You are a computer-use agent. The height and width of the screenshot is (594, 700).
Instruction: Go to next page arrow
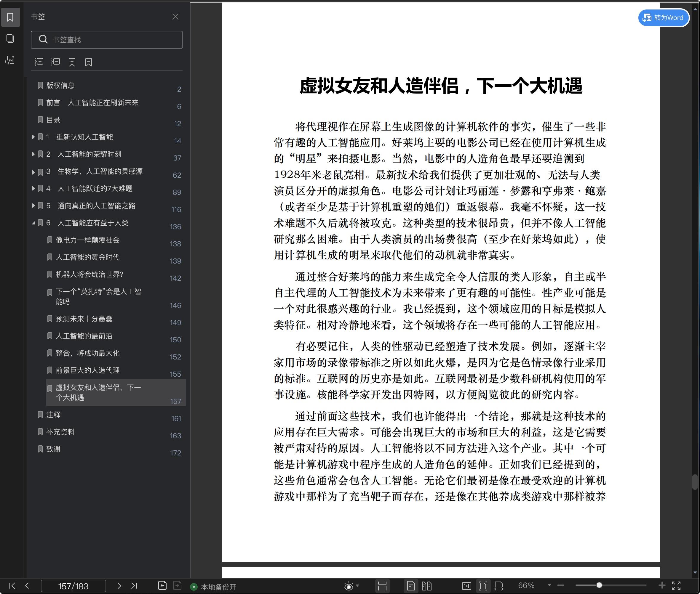119,586
